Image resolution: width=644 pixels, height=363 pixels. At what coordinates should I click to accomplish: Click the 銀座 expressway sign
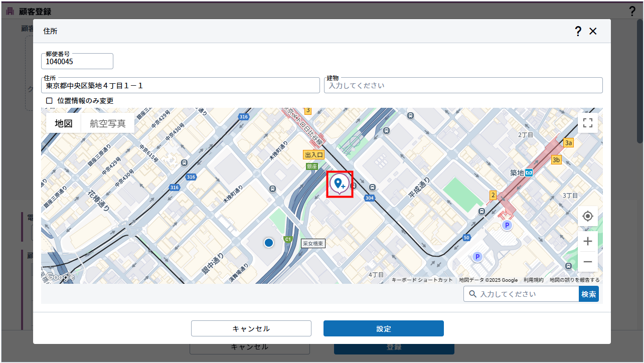tap(312, 166)
